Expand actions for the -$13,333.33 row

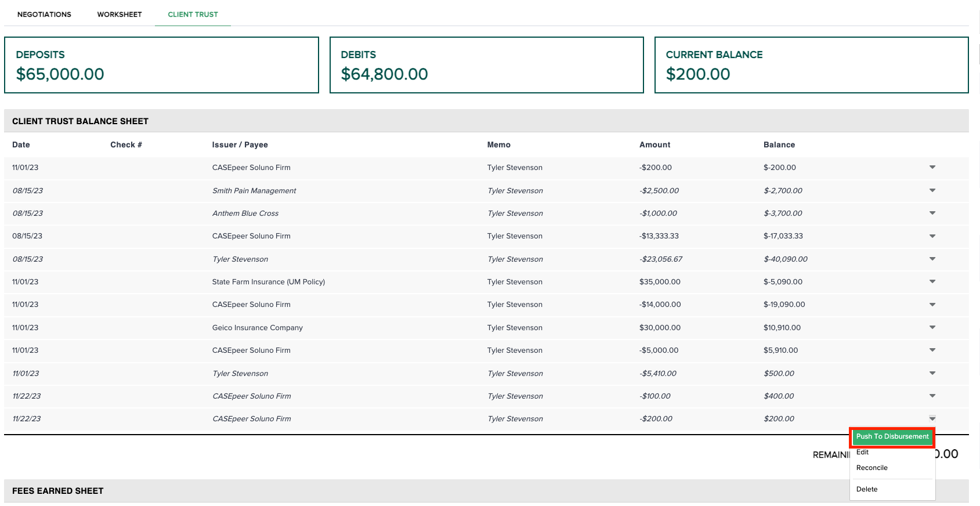(932, 236)
